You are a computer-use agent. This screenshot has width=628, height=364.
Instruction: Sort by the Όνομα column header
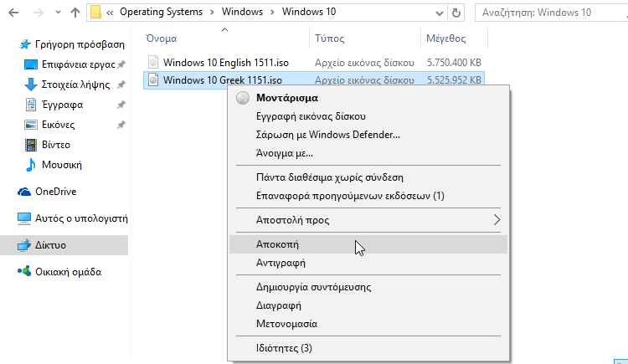[x=161, y=38]
